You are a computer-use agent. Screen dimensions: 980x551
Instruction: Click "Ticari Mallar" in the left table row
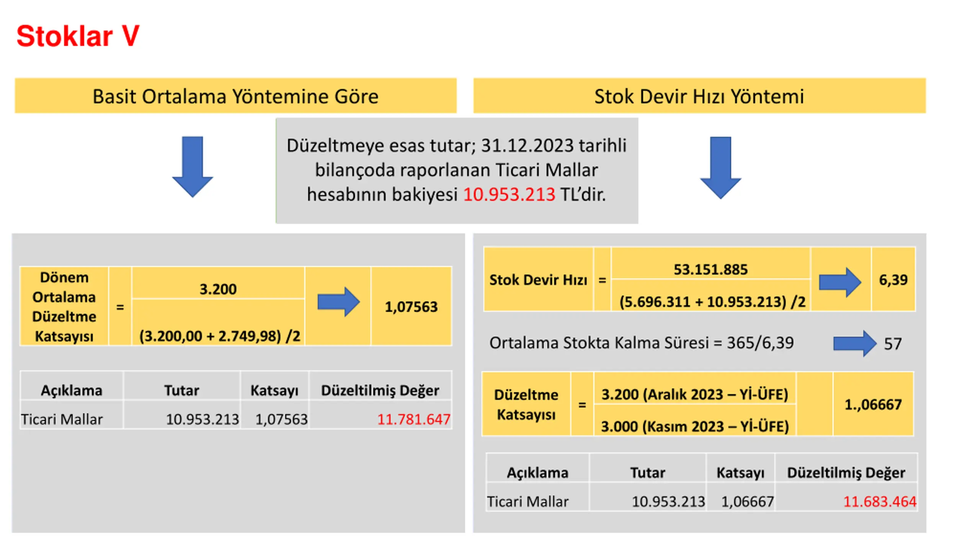pos(62,419)
